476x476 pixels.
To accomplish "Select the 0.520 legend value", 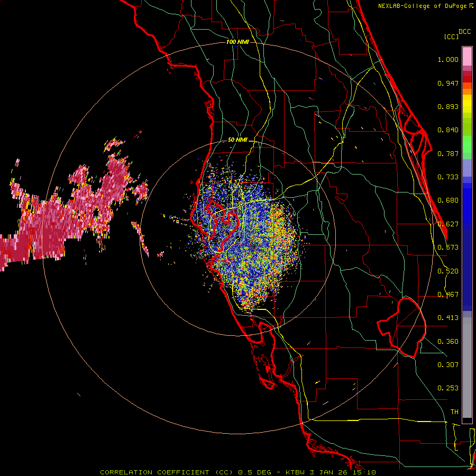I will point(448,271).
